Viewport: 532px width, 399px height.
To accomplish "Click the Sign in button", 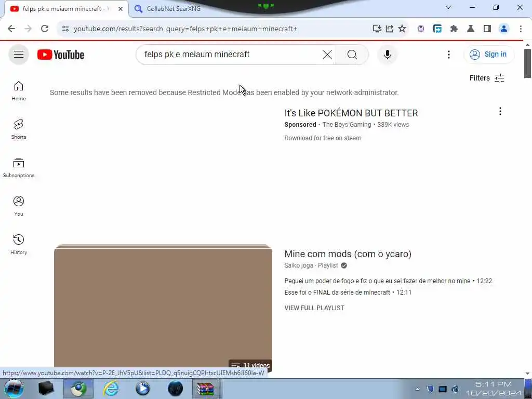I will click(488, 54).
